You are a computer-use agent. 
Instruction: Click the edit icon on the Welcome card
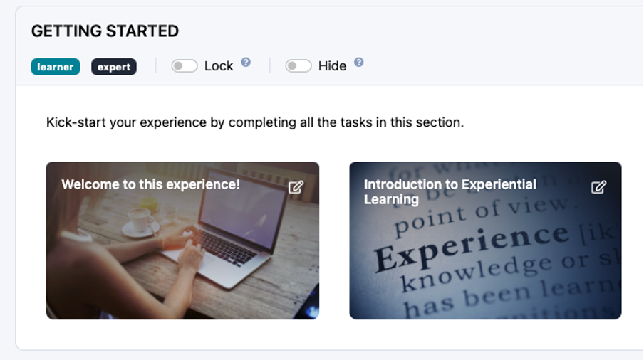pos(296,187)
